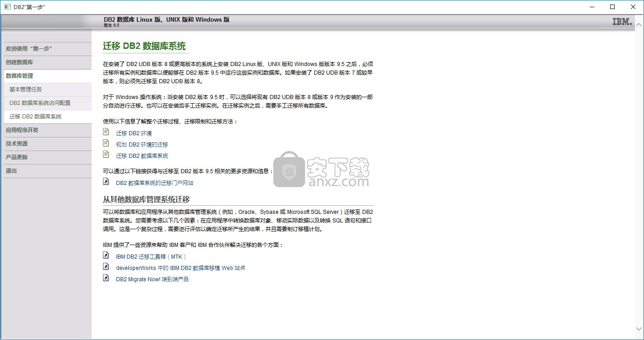
Task: Open 基本管理任务 sub-item
Action: pos(48,90)
